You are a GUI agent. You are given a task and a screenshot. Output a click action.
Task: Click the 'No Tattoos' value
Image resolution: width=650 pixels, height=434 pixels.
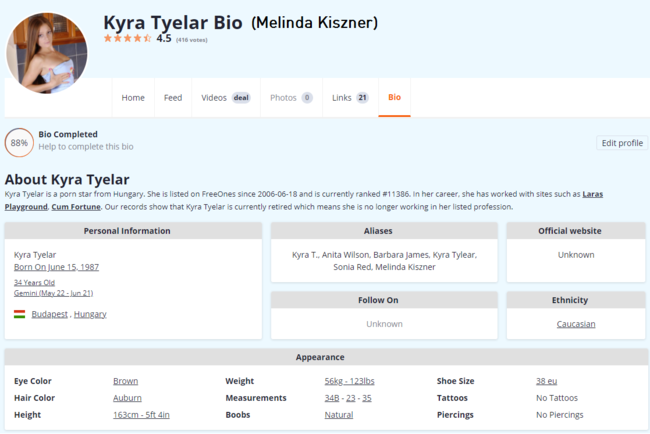click(557, 398)
